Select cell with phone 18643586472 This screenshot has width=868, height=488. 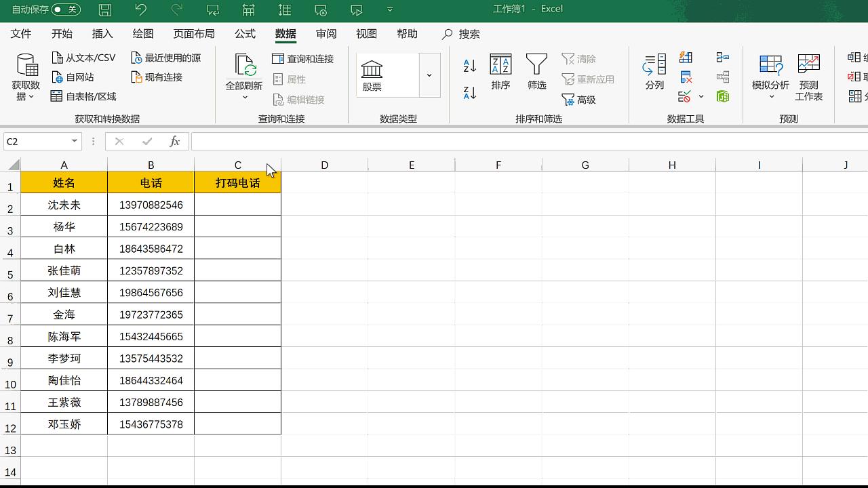pyautogui.click(x=151, y=249)
